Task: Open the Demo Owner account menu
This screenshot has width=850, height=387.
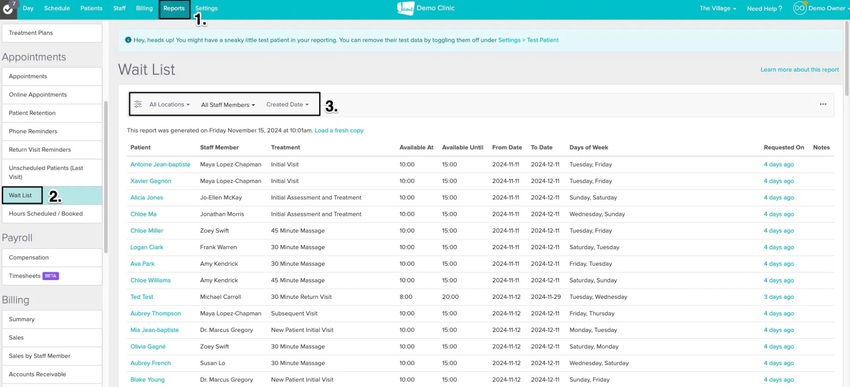Action: [827, 9]
